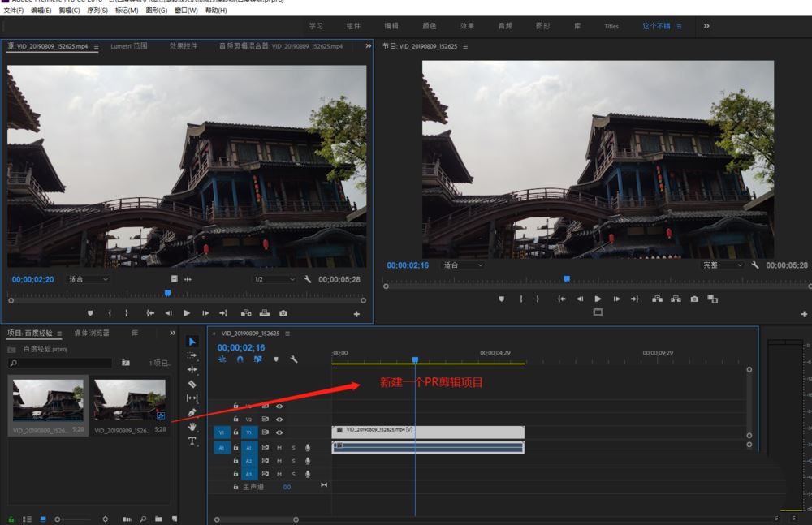The image size is (812, 525).
Task: Switch to the 颜色 workspace
Action: click(430, 25)
